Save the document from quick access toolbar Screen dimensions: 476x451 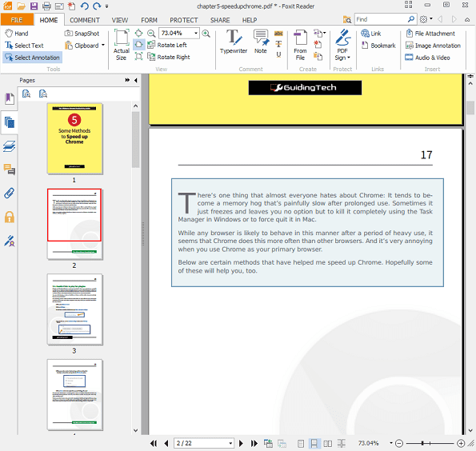click(34, 6)
